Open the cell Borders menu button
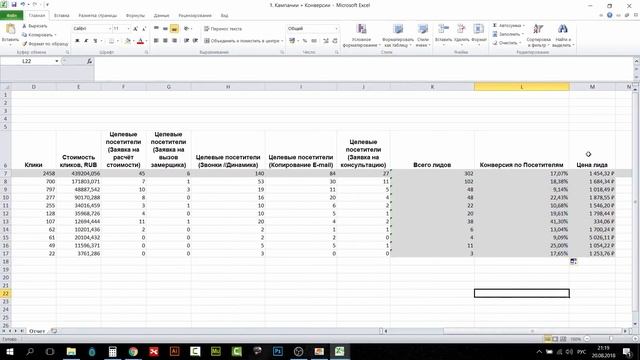Image resolution: width=640 pixels, height=360 pixels. coord(111,41)
